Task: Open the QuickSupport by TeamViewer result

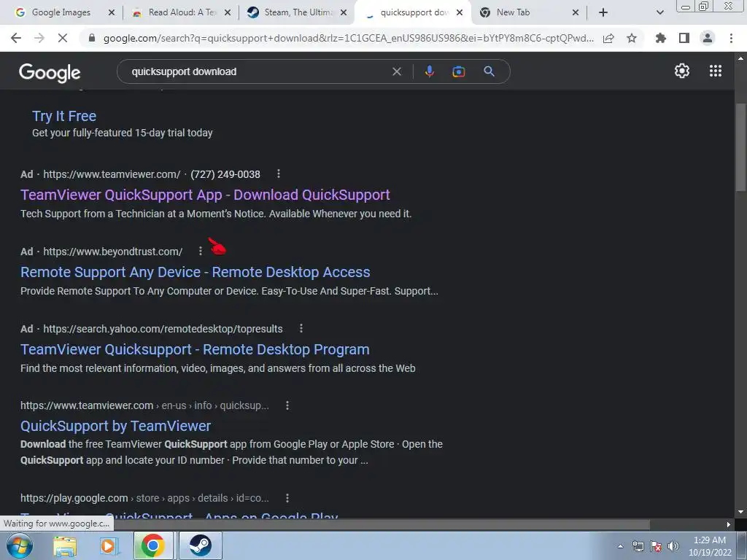Action: pyautogui.click(x=115, y=426)
